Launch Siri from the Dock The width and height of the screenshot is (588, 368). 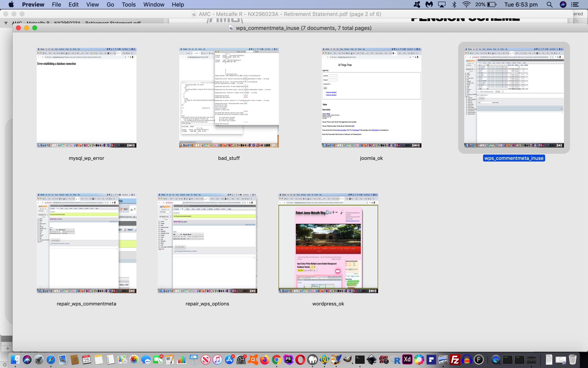point(27,359)
